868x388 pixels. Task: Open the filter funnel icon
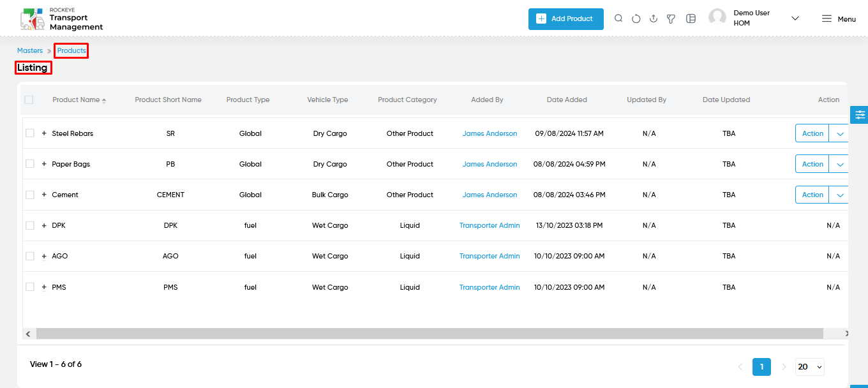click(671, 19)
